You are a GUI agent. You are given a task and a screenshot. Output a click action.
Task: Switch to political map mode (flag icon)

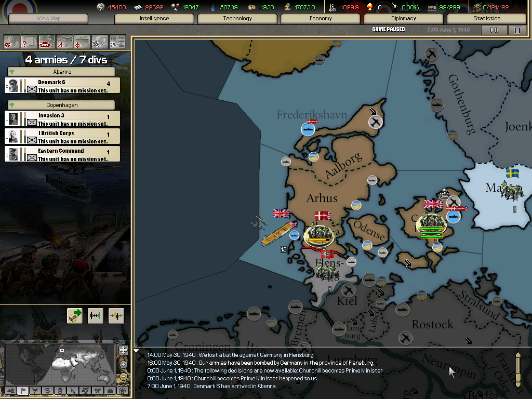click(22, 391)
